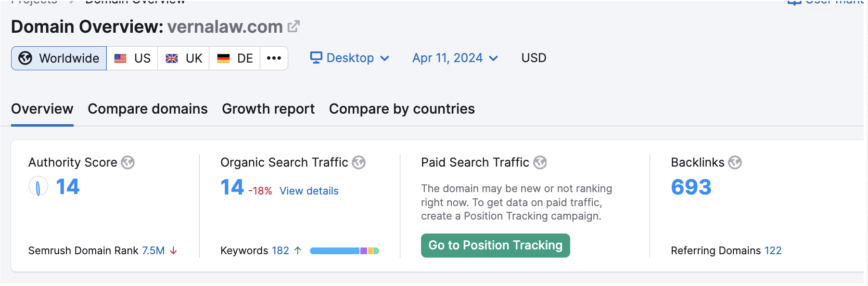Switch to Compare domains tab
The image size is (868, 286).
(148, 109)
